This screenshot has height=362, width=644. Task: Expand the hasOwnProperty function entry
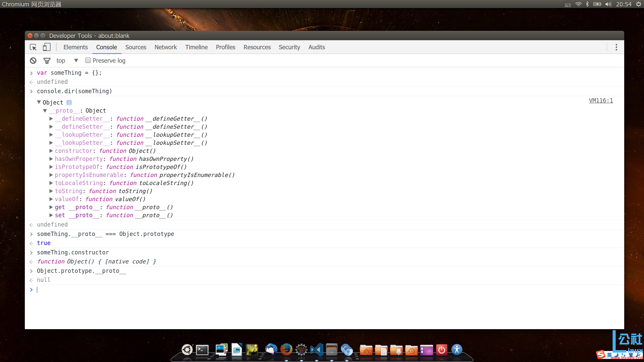[x=51, y=159]
